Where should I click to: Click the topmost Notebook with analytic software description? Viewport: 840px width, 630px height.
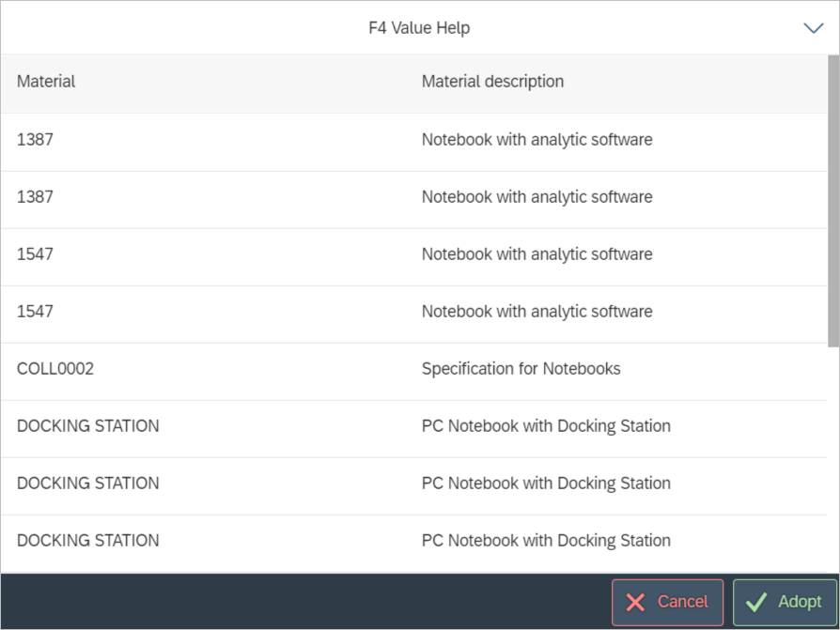[537, 140]
